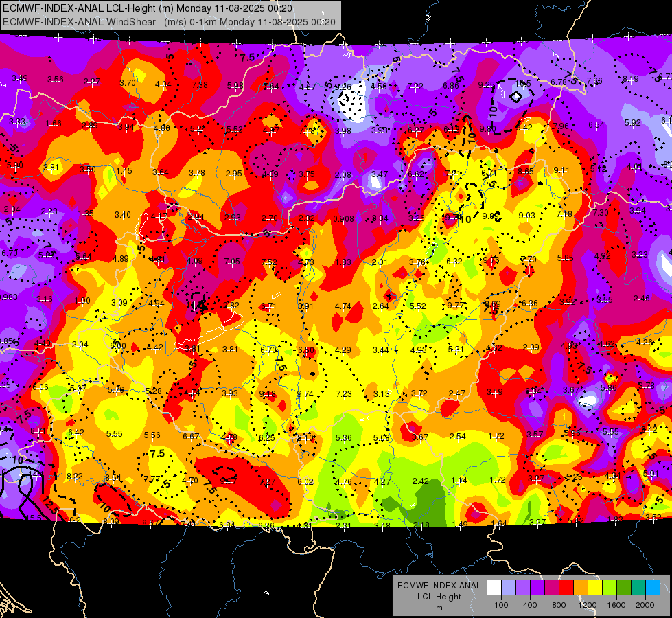The height and width of the screenshot is (618, 672).
Task: Click the dark green legend swatch
Action: 624,588
